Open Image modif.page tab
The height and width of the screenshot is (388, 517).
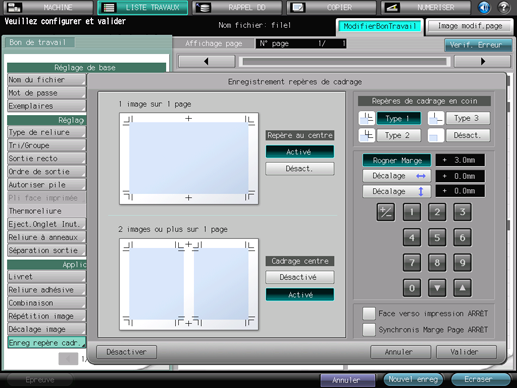(470, 26)
